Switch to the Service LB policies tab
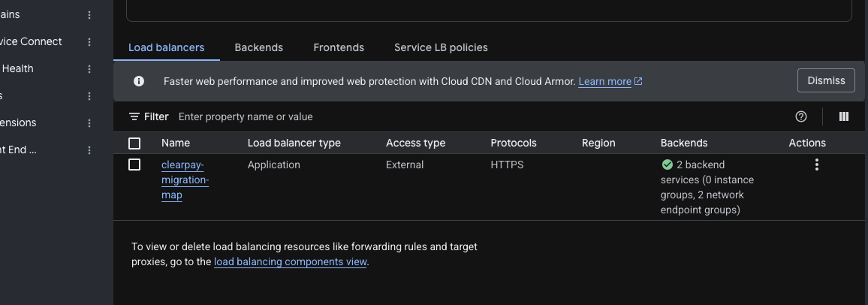The image size is (868, 305). click(x=442, y=47)
